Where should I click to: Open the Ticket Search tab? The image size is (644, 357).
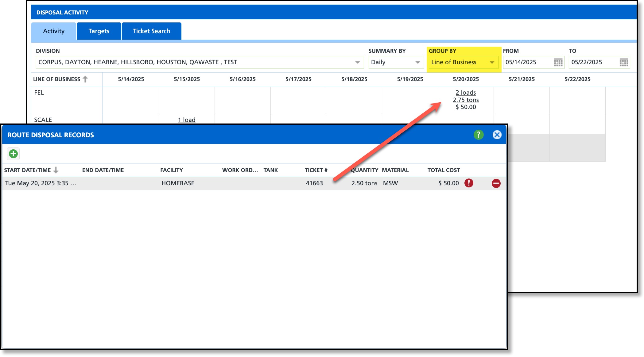151,31
